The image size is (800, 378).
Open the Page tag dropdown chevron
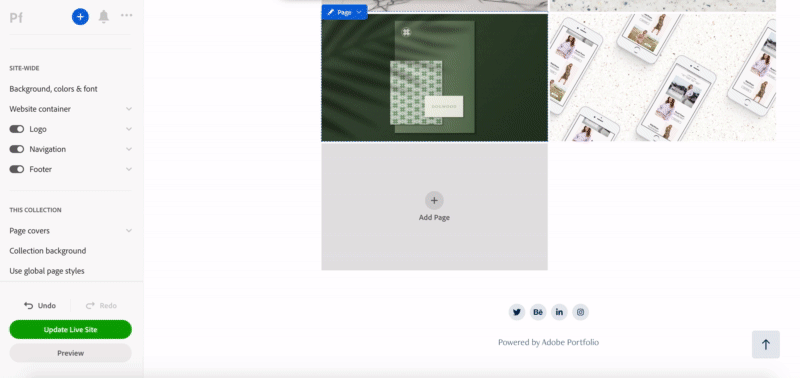359,12
